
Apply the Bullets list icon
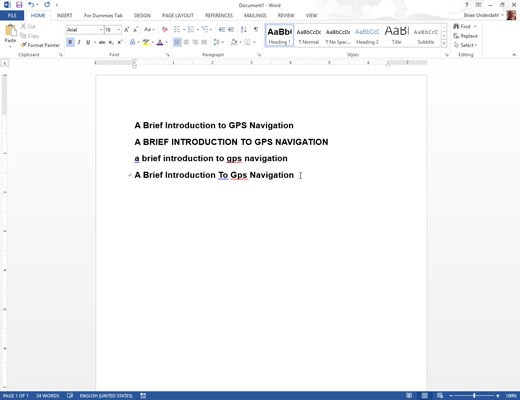click(177, 30)
